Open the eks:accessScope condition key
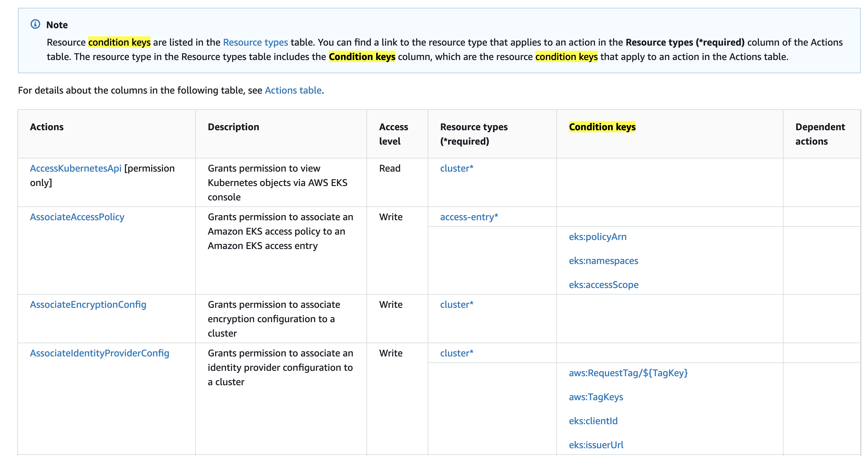This screenshot has width=868, height=456. click(603, 285)
